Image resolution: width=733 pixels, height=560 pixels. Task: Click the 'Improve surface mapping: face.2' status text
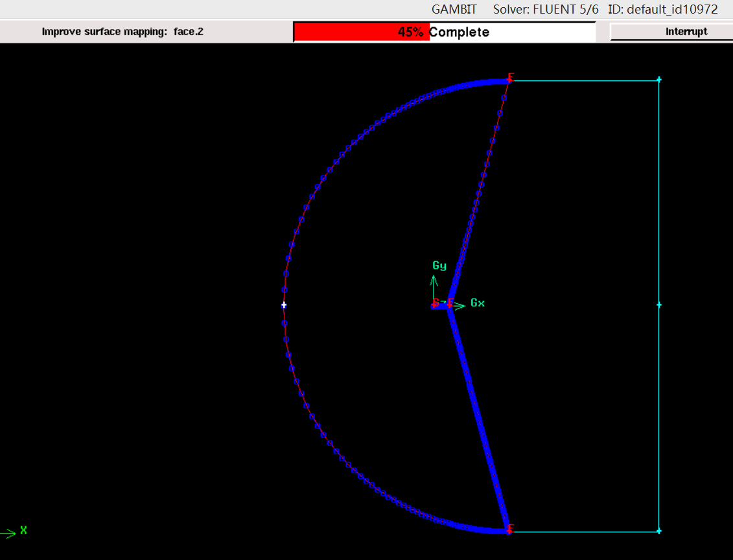point(122,32)
